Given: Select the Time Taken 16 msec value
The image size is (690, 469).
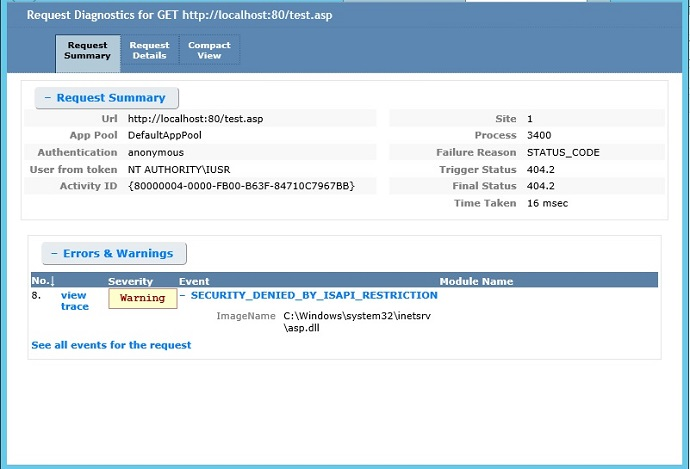Looking at the screenshot, I should [x=547, y=203].
